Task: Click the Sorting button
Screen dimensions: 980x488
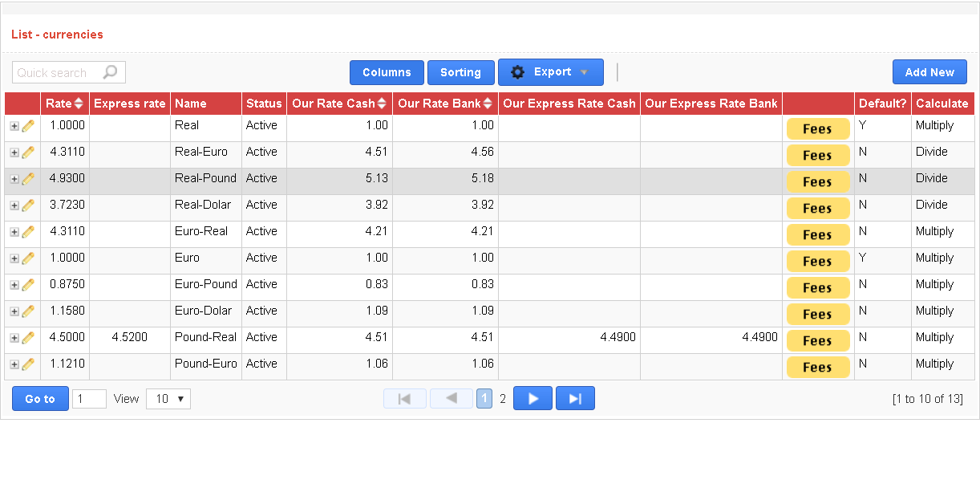Action: click(460, 72)
